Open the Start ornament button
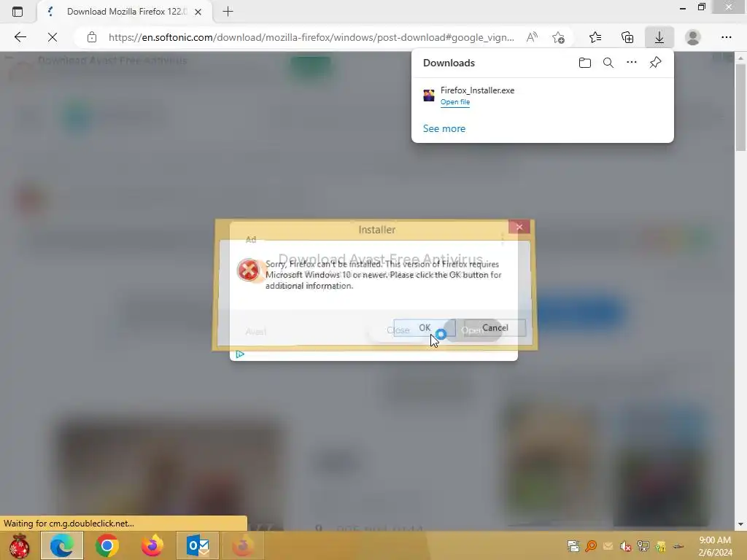747x560 pixels. (19, 545)
